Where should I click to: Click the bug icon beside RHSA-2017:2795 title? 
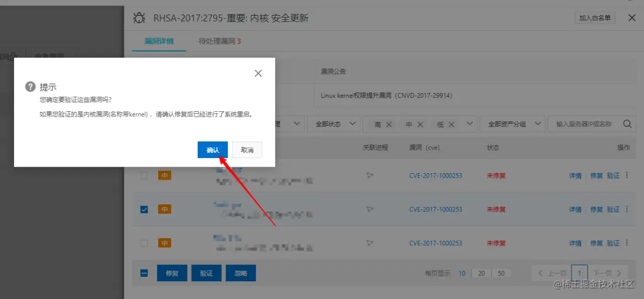point(139,18)
